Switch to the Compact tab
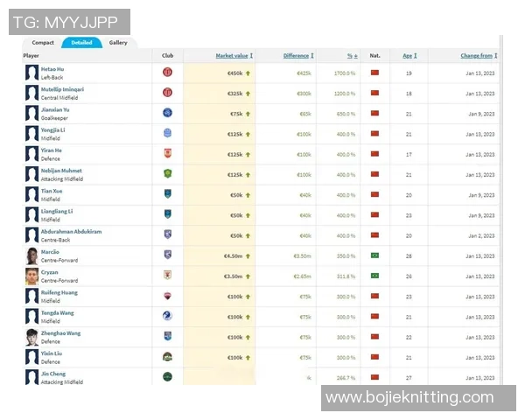 pyautogui.click(x=43, y=42)
